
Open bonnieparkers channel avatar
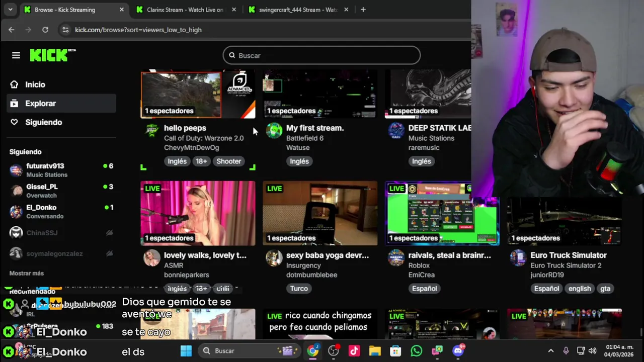pos(152,257)
